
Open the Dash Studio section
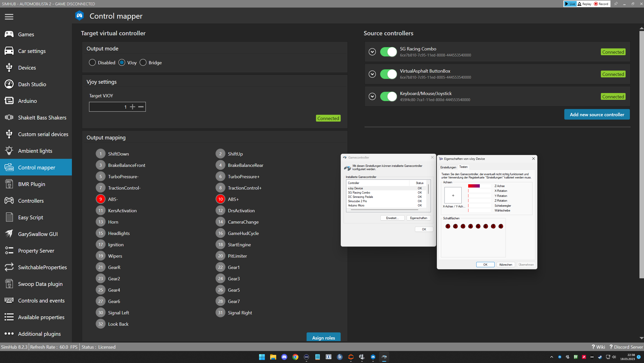pyautogui.click(x=32, y=84)
